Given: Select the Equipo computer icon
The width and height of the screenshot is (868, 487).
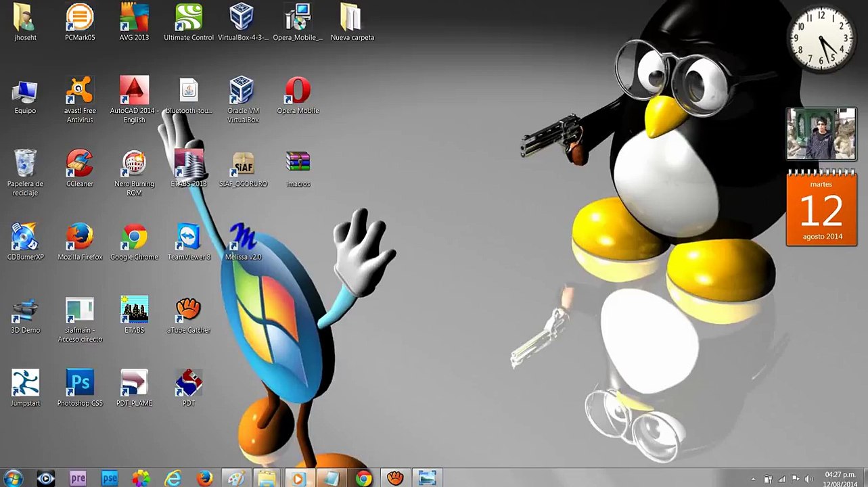Looking at the screenshot, I should (x=25, y=96).
